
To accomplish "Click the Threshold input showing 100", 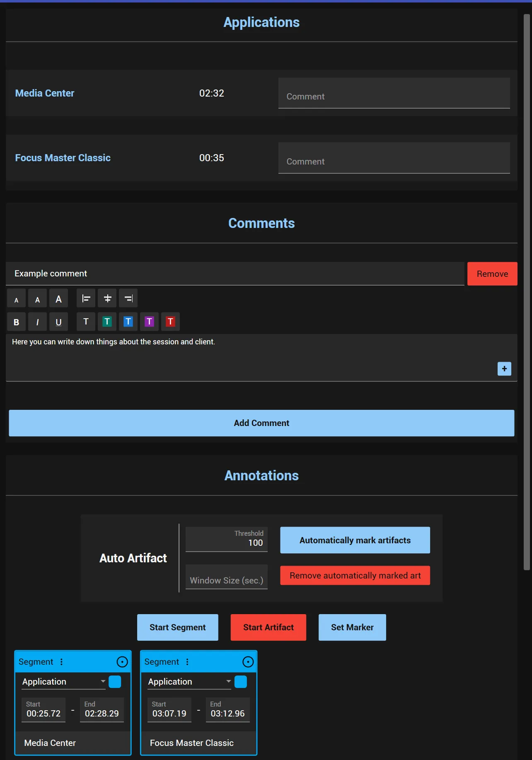I will [x=227, y=540].
